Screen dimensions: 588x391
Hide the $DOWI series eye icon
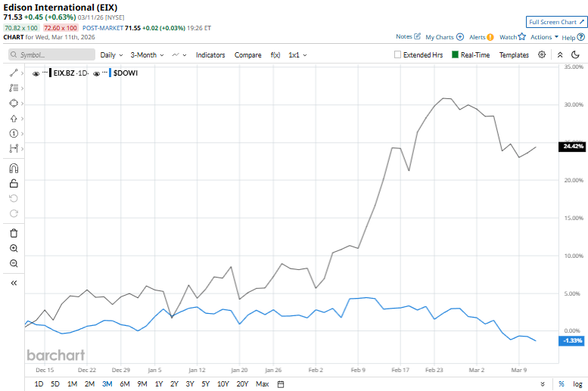(96, 73)
